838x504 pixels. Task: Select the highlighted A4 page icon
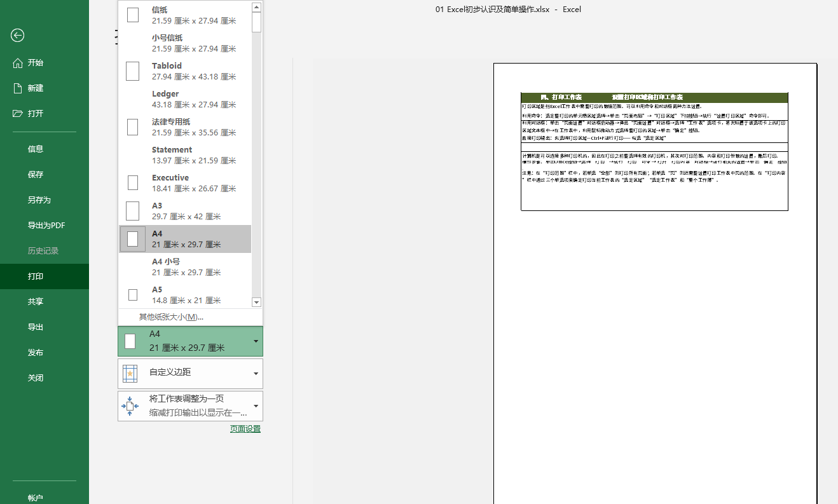click(133, 239)
